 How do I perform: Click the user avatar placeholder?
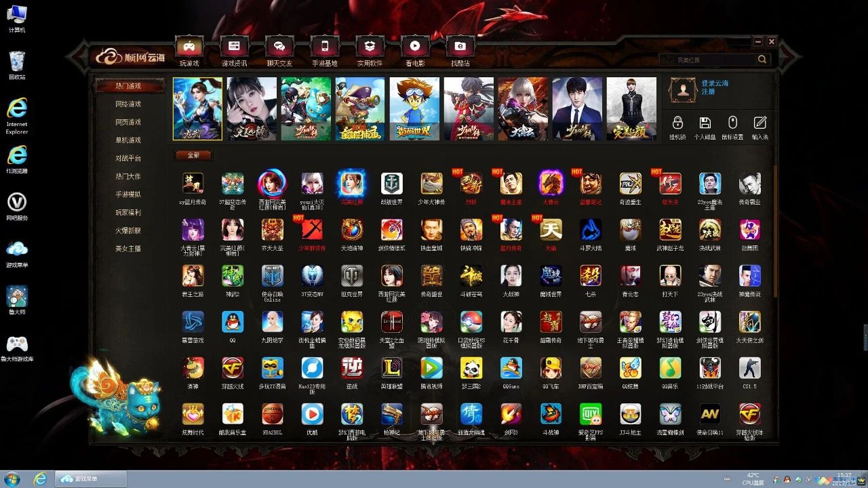click(683, 89)
